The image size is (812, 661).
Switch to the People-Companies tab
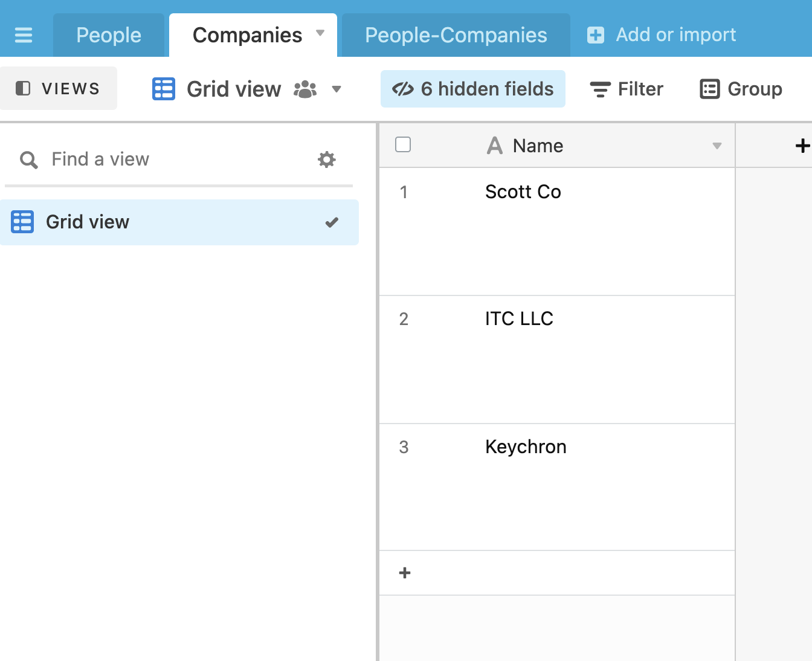pyautogui.click(x=456, y=35)
